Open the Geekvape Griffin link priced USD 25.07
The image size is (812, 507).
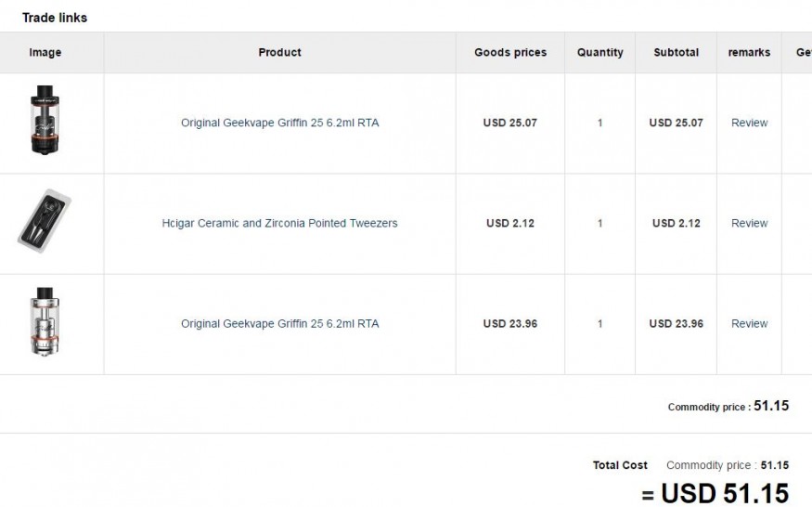tap(279, 123)
